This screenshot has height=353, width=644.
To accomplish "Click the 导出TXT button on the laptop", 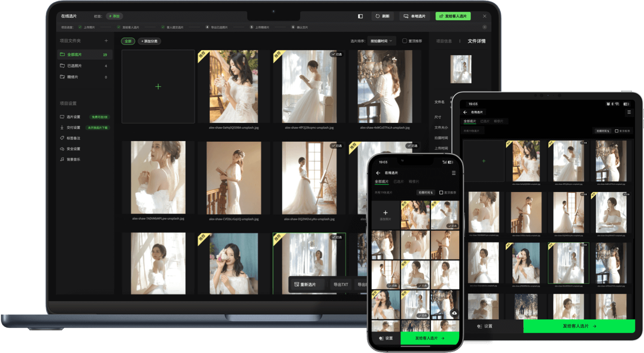I will [341, 284].
